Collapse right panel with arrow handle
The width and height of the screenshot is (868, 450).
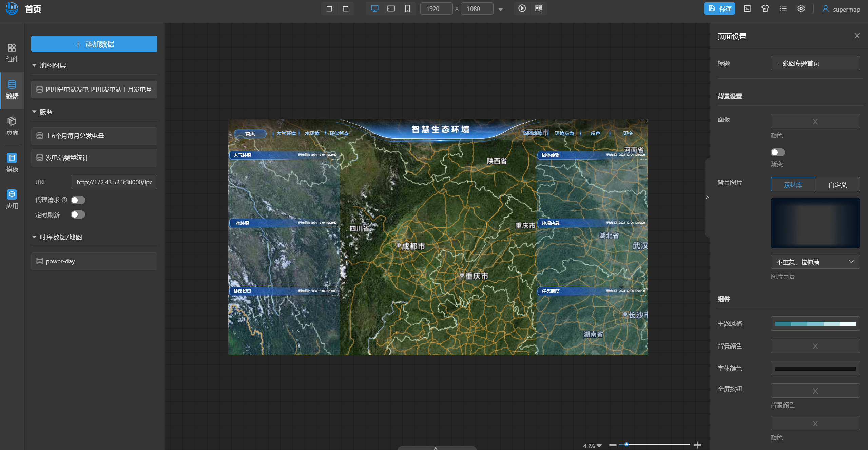707,197
